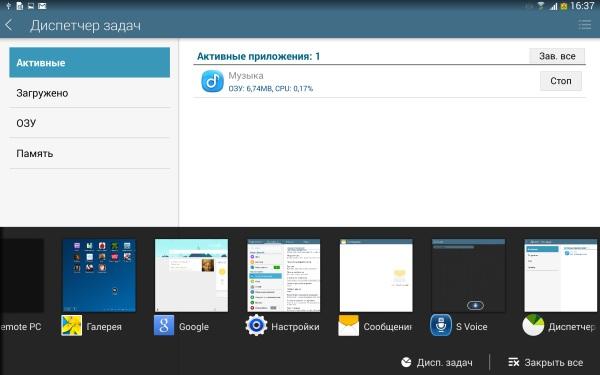Tap the S Voice app label
Screen dimensions: 600x375
point(471,326)
